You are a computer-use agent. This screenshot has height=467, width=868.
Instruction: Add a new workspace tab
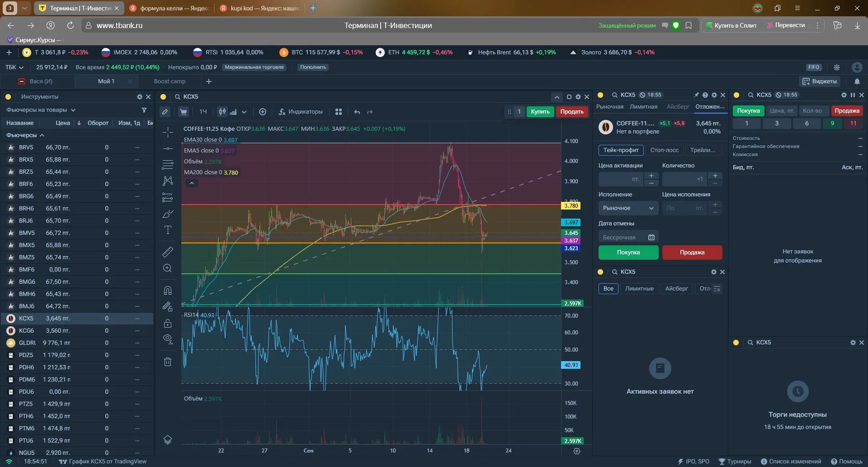coord(209,81)
